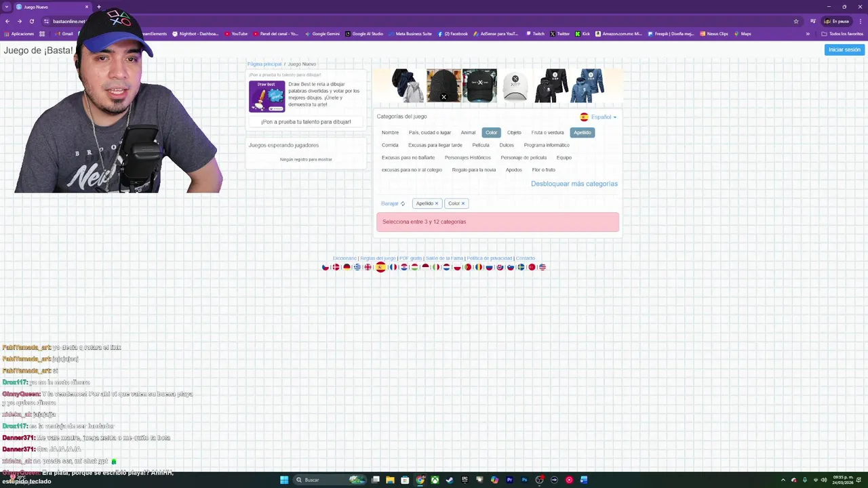
Task: Reload the page in the browser
Action: [x=31, y=21]
